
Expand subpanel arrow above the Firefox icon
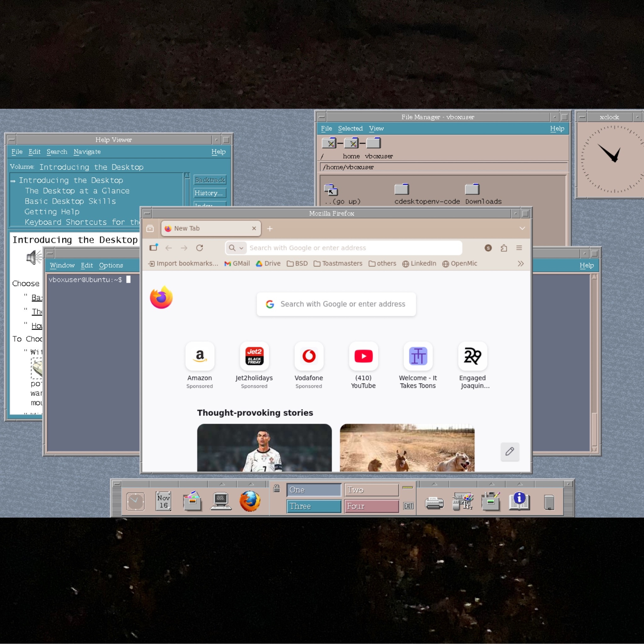point(251,484)
